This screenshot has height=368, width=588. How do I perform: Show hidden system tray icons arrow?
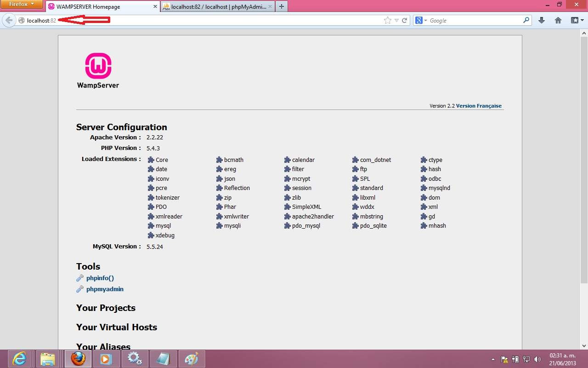(493, 359)
